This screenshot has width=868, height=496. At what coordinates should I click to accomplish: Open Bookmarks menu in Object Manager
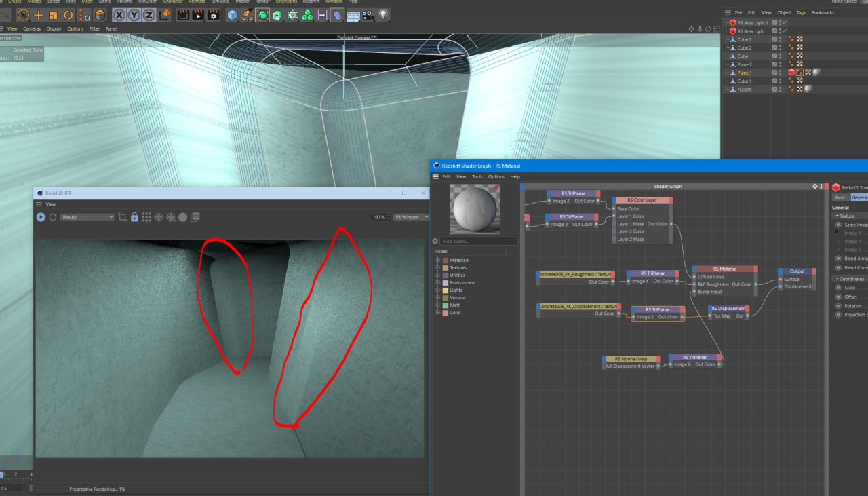[x=823, y=12]
